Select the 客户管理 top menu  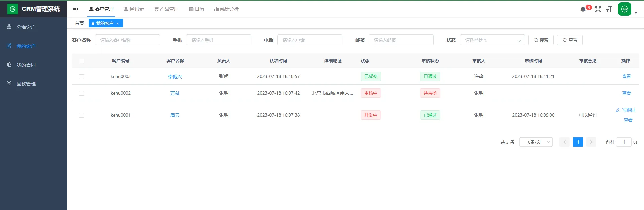coord(101,9)
